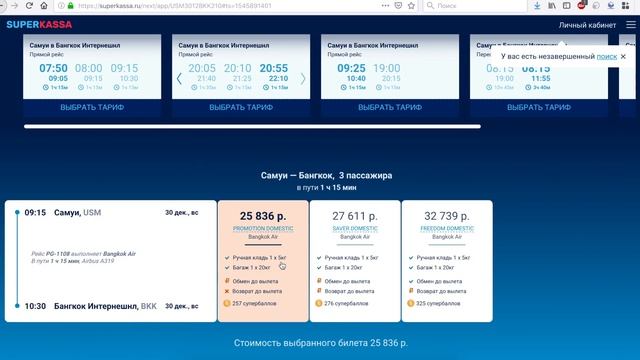Image resolution: width=640 pixels, height=360 pixels.
Task: Click the site information icon in the address bar
Action: coord(61,6)
